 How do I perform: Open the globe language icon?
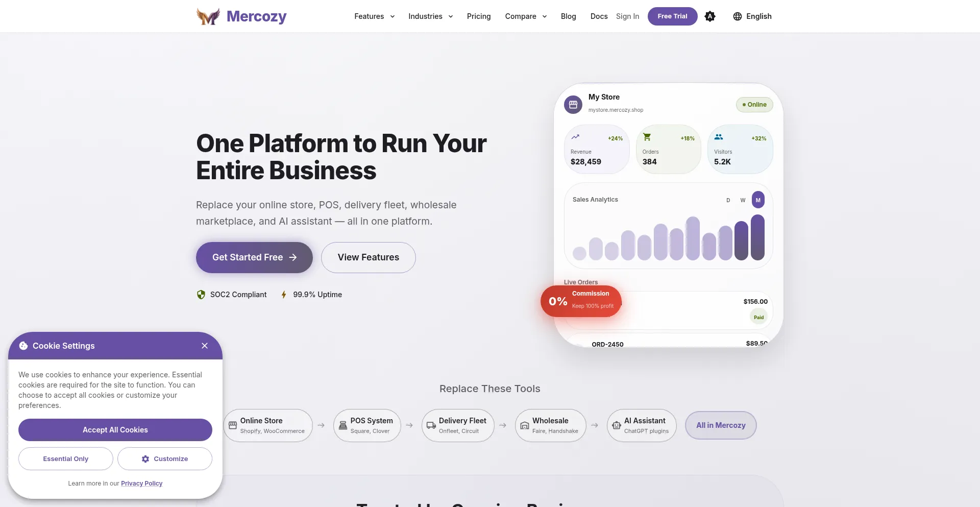[737, 16]
